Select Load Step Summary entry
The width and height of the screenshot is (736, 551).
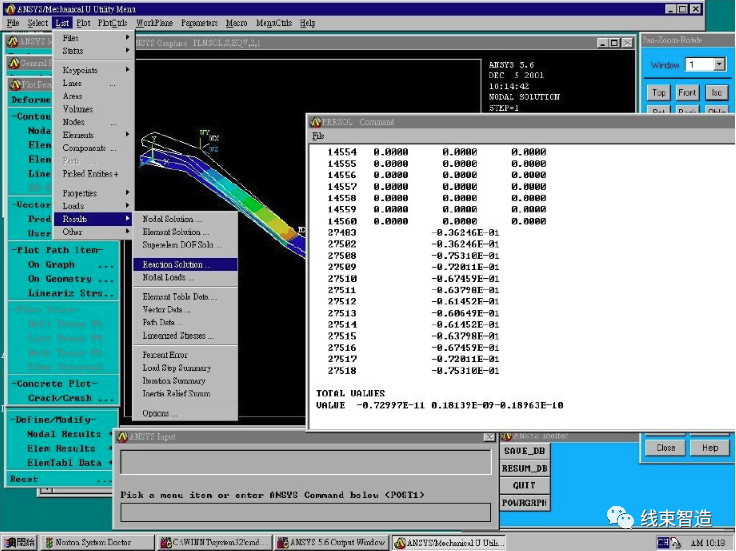click(185, 368)
